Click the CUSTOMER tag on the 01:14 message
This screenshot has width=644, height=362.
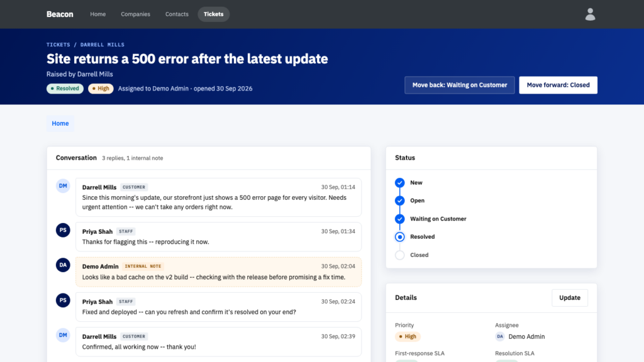[x=134, y=187]
